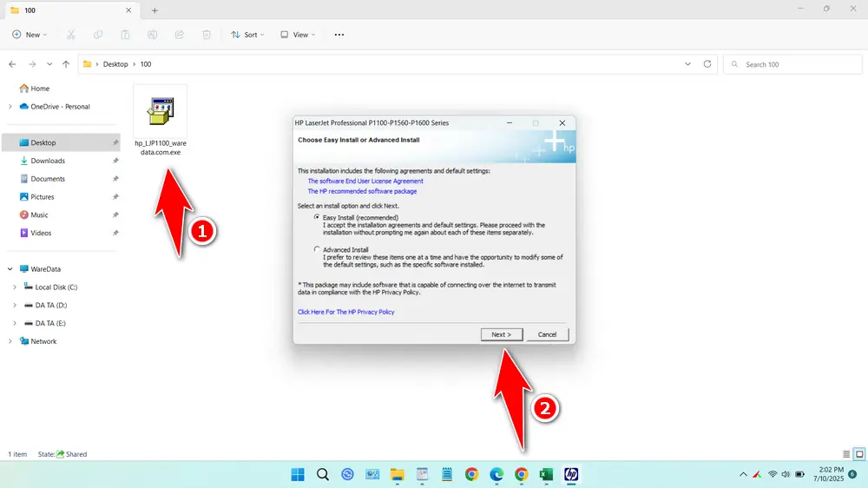Click Cancel in the HP installer
Screen dimensions: 868x488
coord(547,334)
